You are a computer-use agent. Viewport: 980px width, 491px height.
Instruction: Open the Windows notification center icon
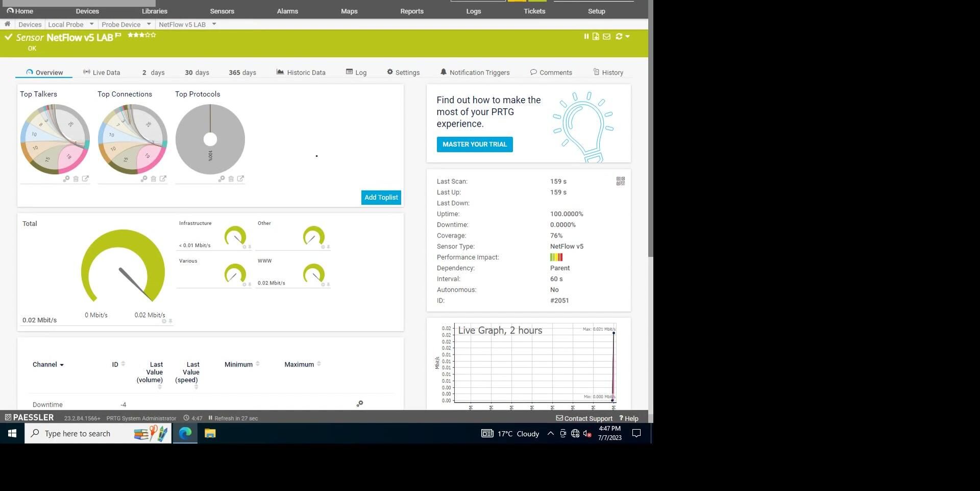636,433
